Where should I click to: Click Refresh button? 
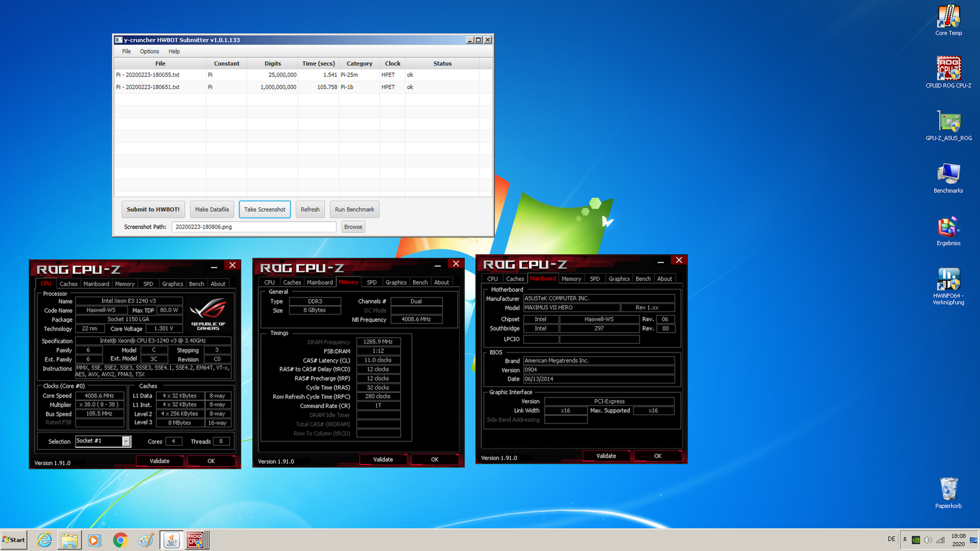coord(310,209)
